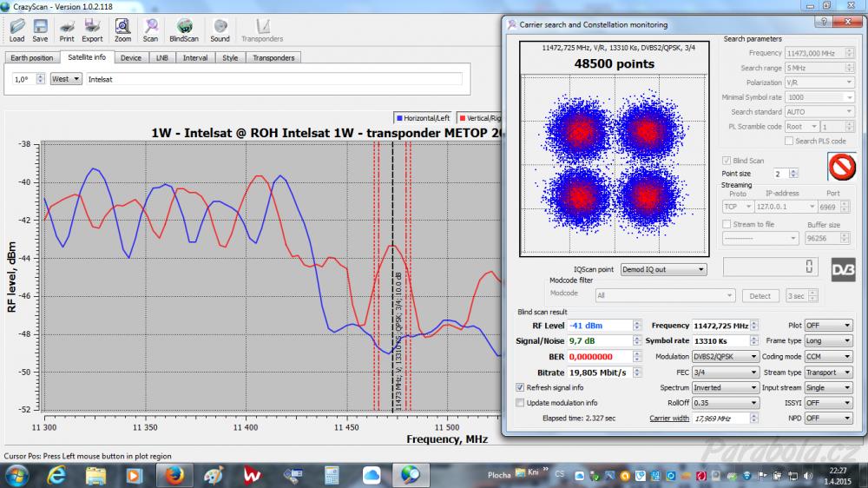The image size is (868, 488).
Task: Open the Style tab
Action: [230, 57]
